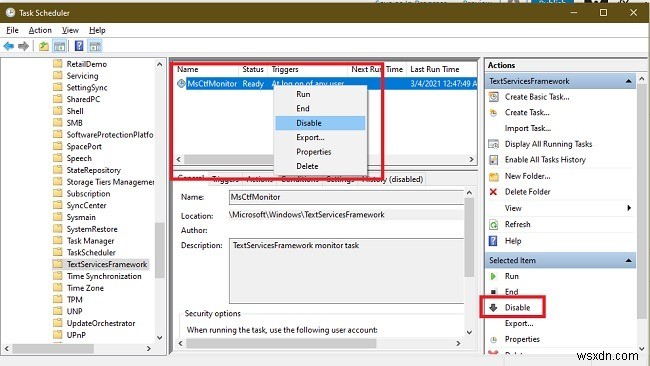Screen dimensions: 650x366
Task: Click the Back arrow toolbar icon
Action: (9, 46)
